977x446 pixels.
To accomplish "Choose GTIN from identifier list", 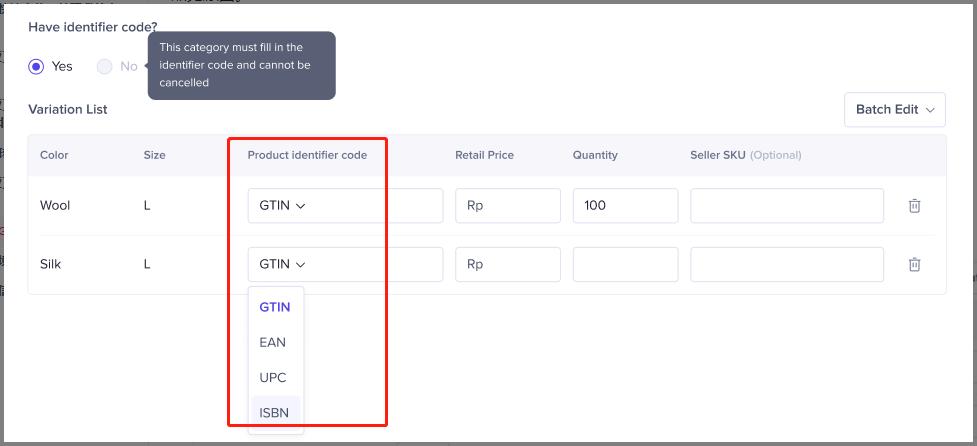I will point(275,307).
